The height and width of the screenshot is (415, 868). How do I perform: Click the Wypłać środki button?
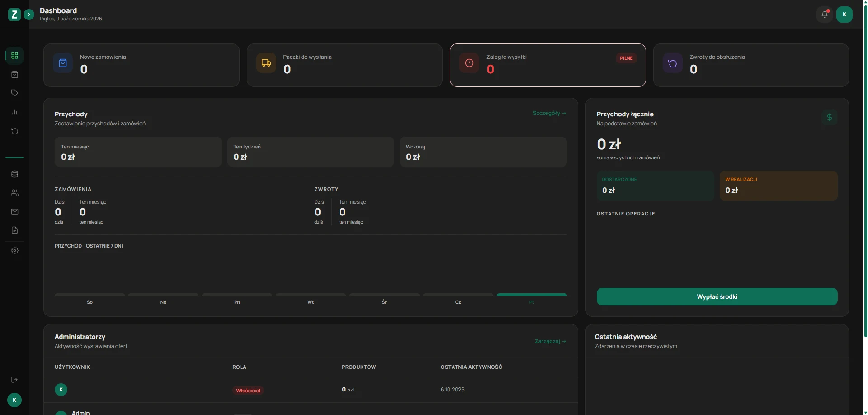click(717, 296)
